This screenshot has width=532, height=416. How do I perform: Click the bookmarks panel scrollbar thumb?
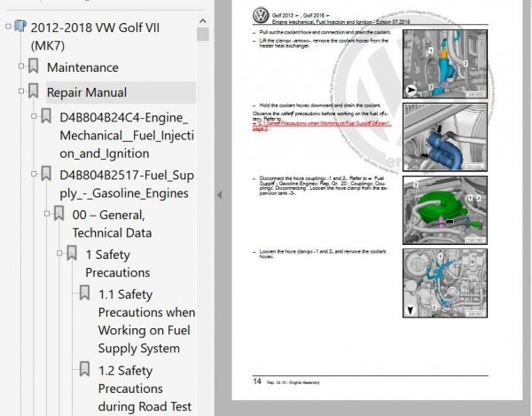click(203, 35)
